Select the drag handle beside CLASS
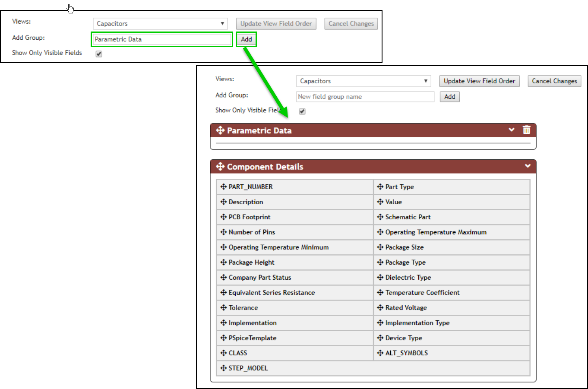588x389 pixels. [223, 353]
